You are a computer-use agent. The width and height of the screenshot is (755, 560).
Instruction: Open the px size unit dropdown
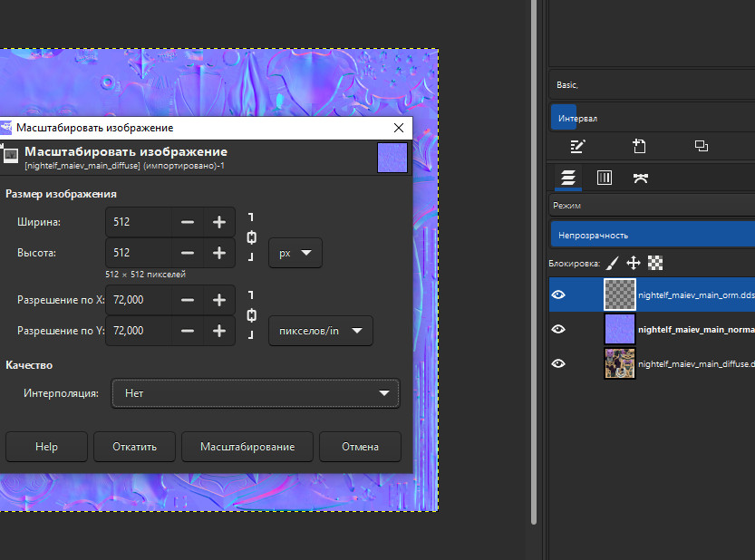point(295,253)
